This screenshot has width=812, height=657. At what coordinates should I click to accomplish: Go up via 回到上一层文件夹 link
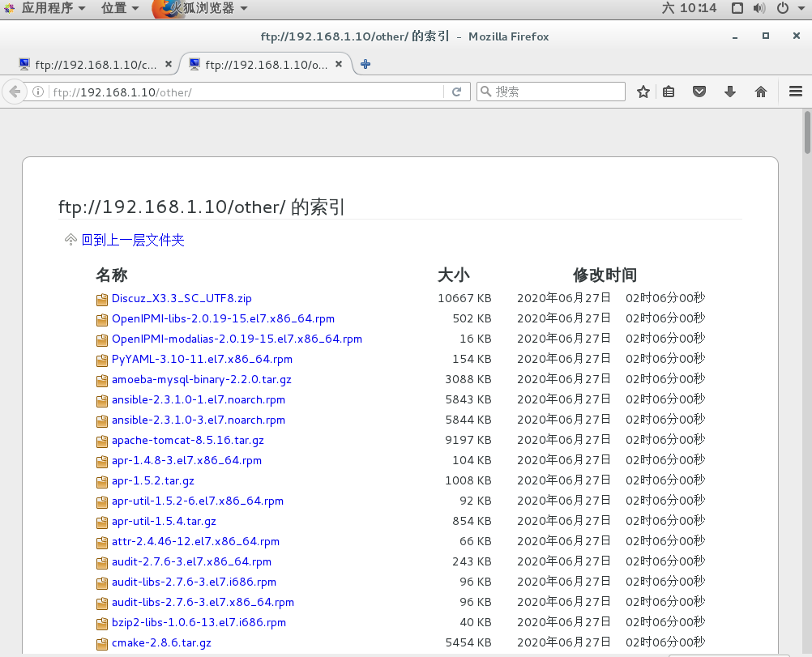click(x=133, y=240)
